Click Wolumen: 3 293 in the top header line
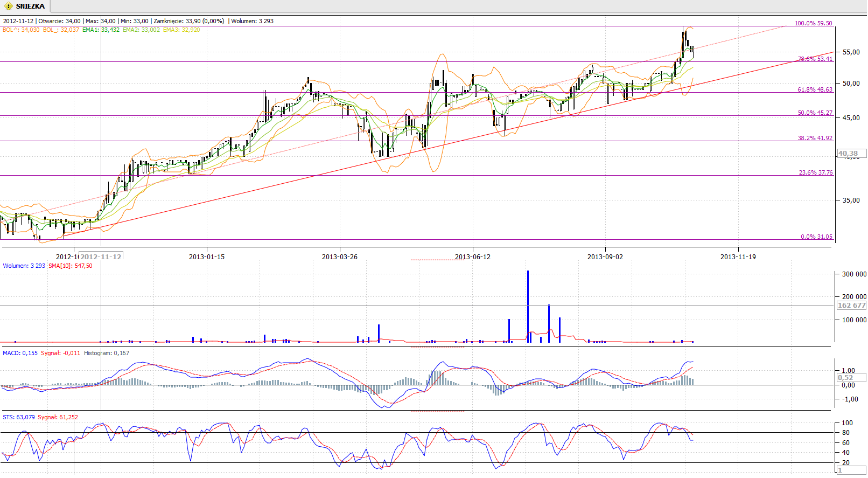 pyautogui.click(x=253, y=21)
